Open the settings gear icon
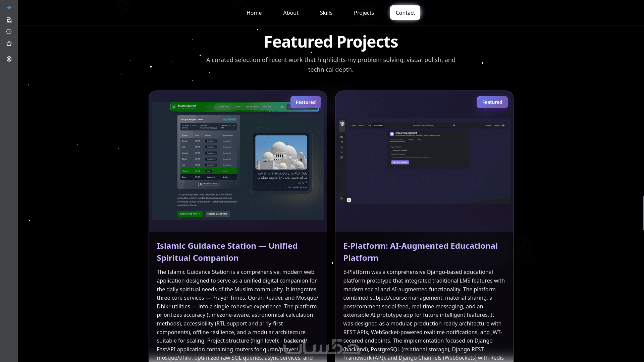This screenshot has height=362, width=644. (x=9, y=59)
